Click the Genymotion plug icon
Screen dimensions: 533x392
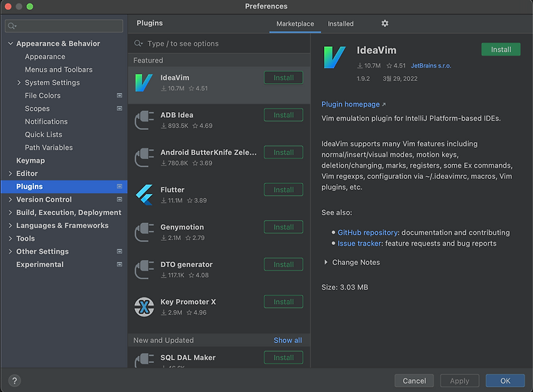pos(144,232)
